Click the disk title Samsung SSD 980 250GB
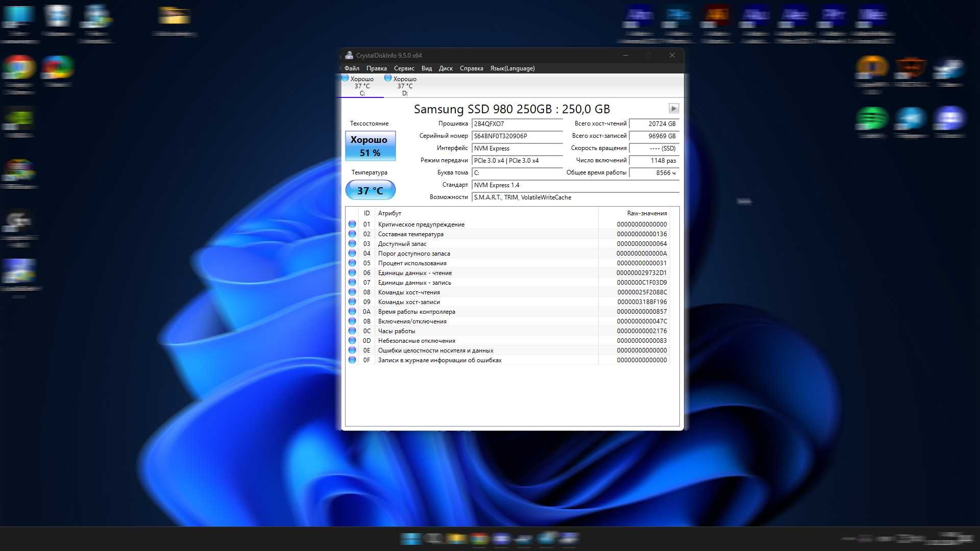This screenshot has height=551, width=980. tap(511, 109)
